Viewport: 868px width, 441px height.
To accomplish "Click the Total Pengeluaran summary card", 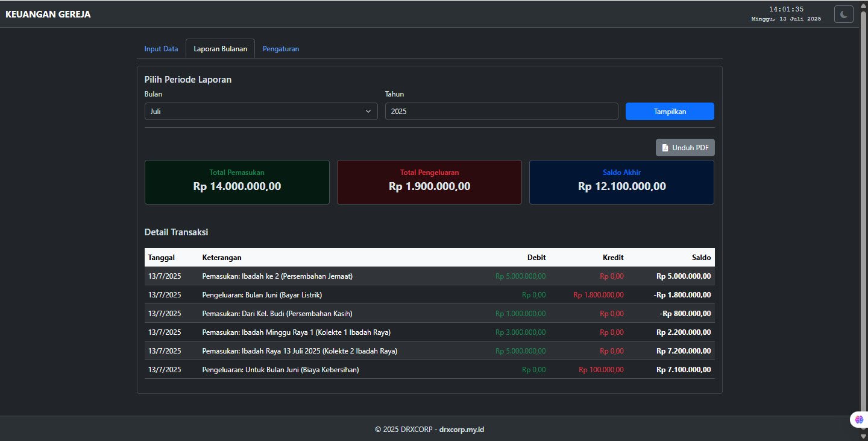I will tap(429, 182).
